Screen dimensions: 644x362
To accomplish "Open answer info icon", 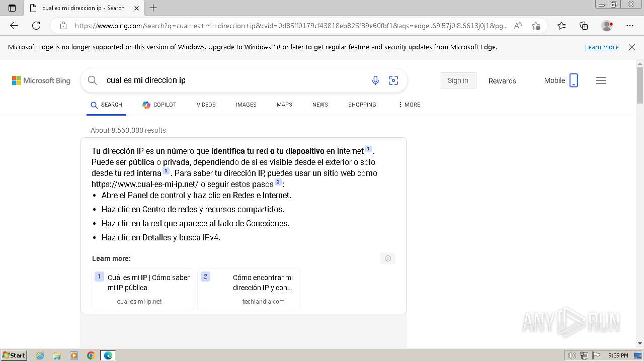I will [388, 258].
